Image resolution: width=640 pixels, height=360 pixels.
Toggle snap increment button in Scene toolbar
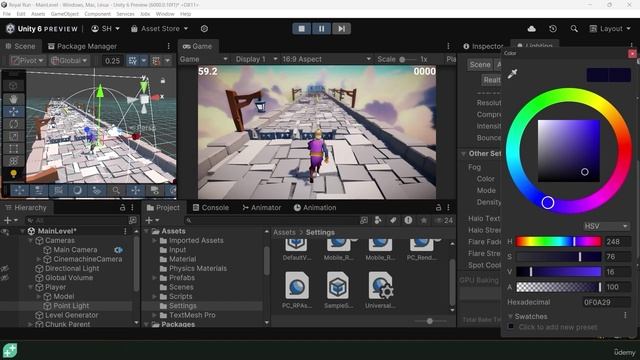point(156,61)
